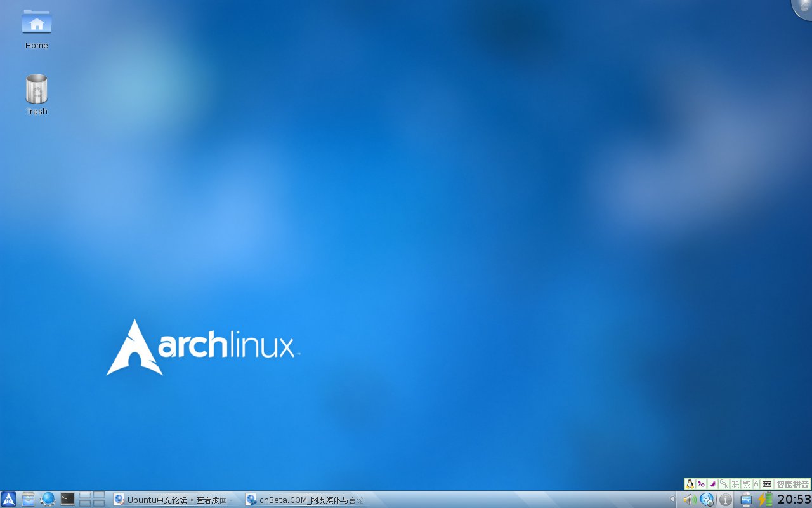Switch to the second virtual desktop in pager

(99, 495)
